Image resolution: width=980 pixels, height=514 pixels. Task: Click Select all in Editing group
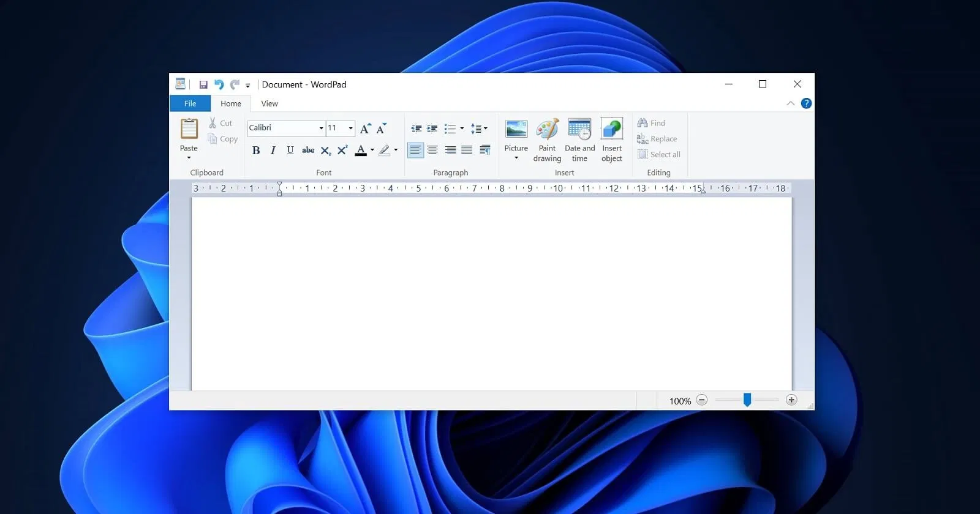pos(659,155)
